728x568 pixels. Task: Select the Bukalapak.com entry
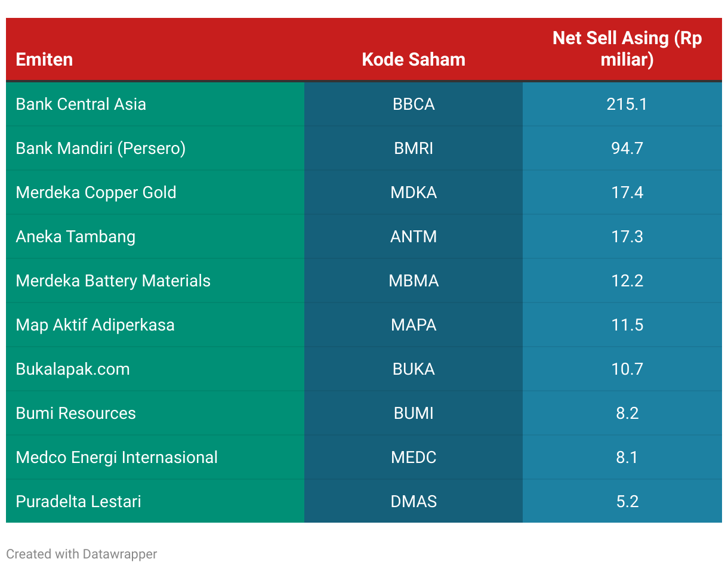coord(155,369)
